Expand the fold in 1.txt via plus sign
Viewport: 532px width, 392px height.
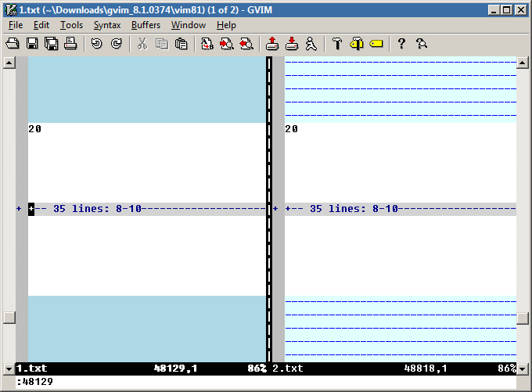click(19, 209)
